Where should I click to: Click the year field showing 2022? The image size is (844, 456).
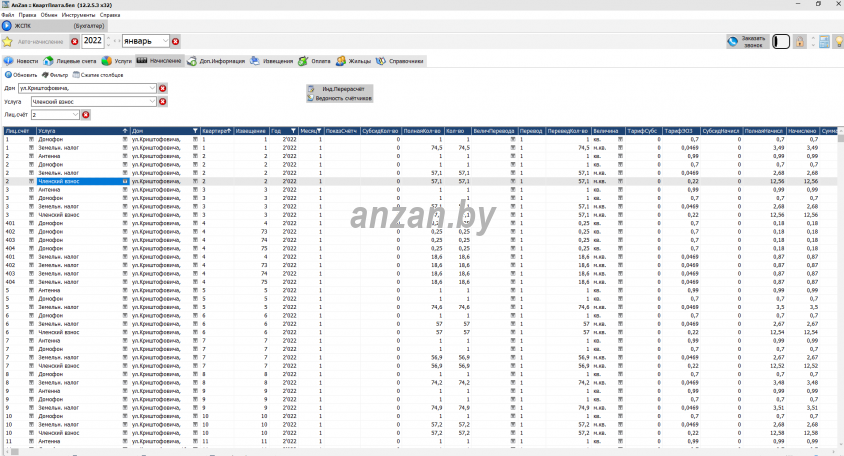pyautogui.click(x=92, y=41)
